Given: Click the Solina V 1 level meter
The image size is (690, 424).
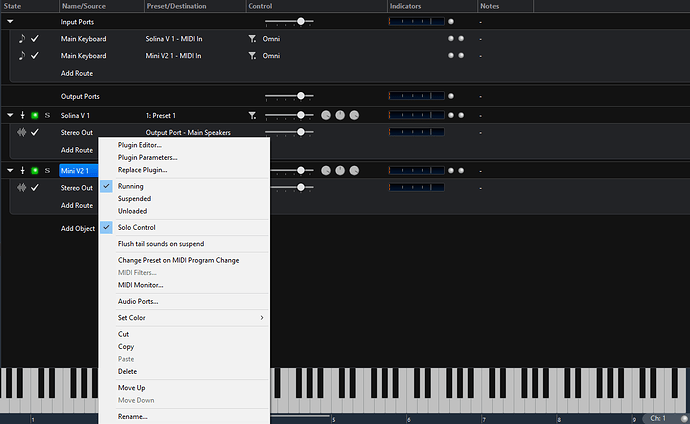Looking at the screenshot, I should pos(416,115).
